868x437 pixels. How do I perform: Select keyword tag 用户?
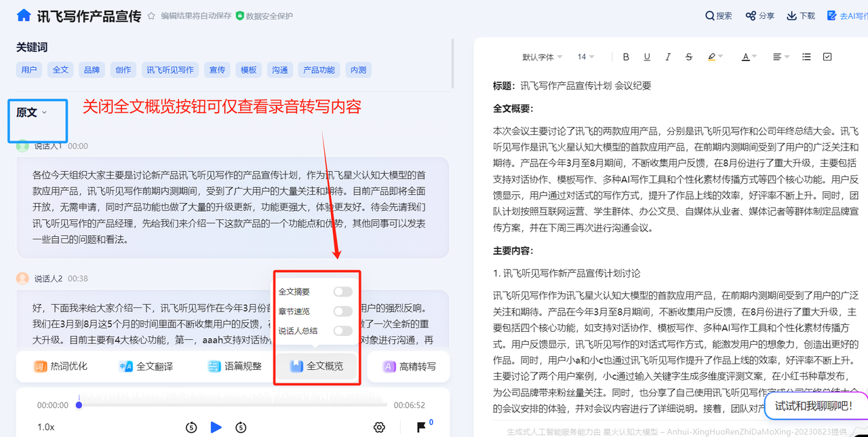(29, 70)
